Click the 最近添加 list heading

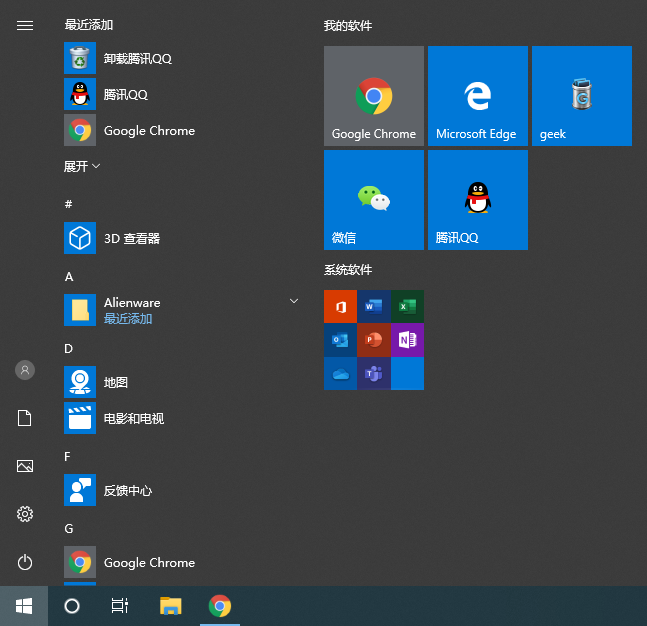pos(89,25)
